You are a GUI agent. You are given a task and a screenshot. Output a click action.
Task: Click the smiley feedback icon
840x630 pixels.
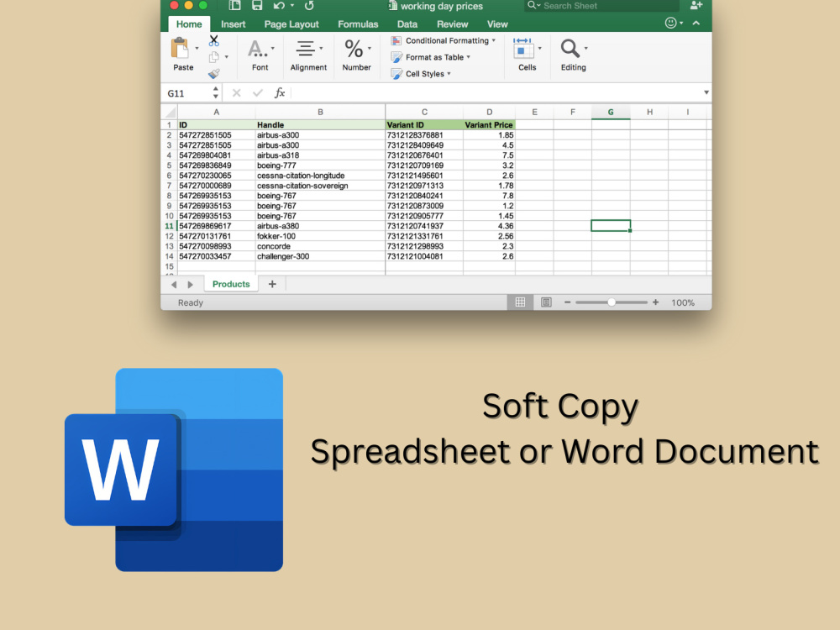670,23
